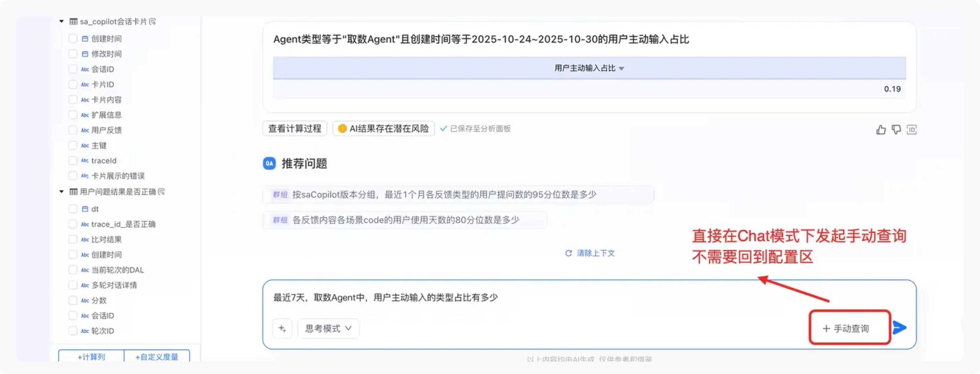Click the 查看计算过程 button
980x374 pixels.
click(295, 128)
